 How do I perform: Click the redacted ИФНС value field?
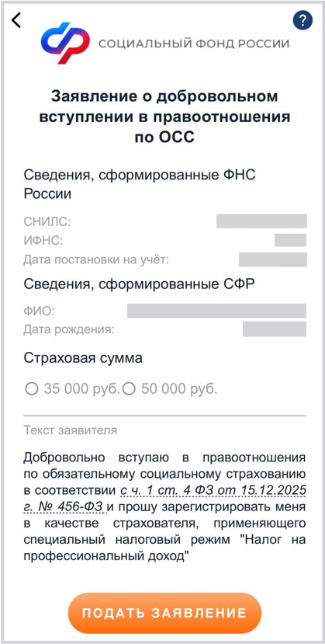290,240
